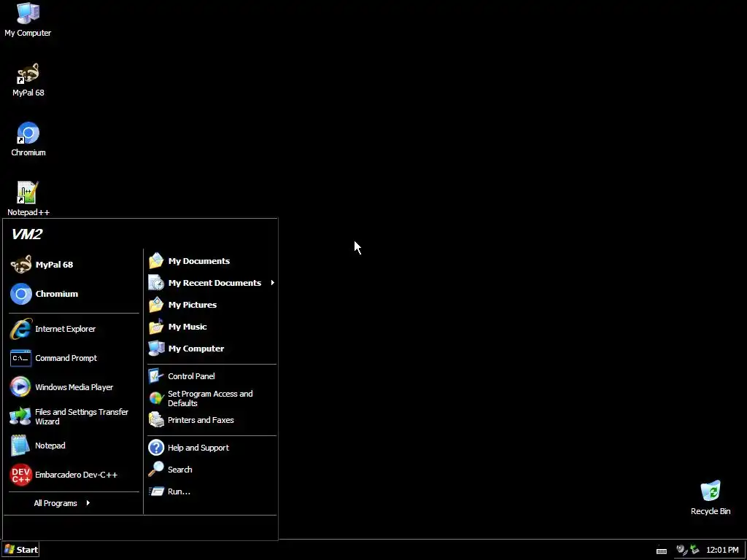Open Files and Settings Transfer Wizard
Screen dimensions: 747x560
click(x=74, y=416)
